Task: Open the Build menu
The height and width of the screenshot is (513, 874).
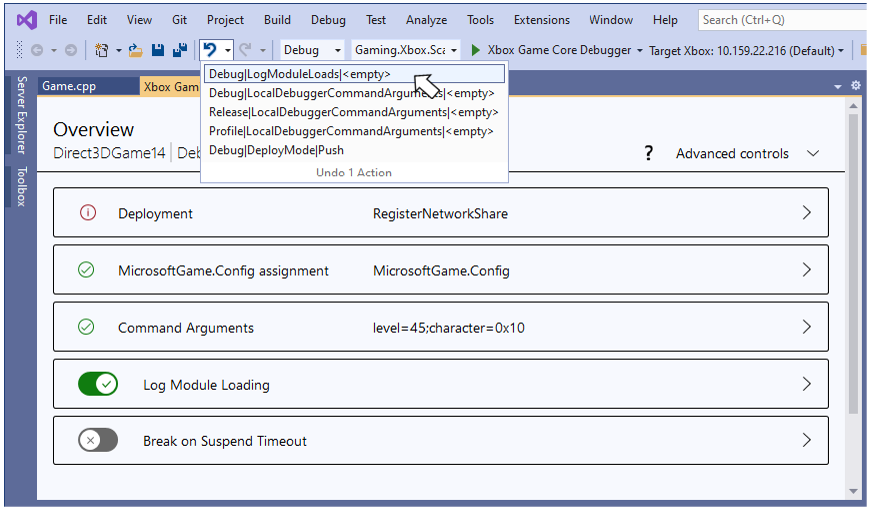Action: (277, 20)
